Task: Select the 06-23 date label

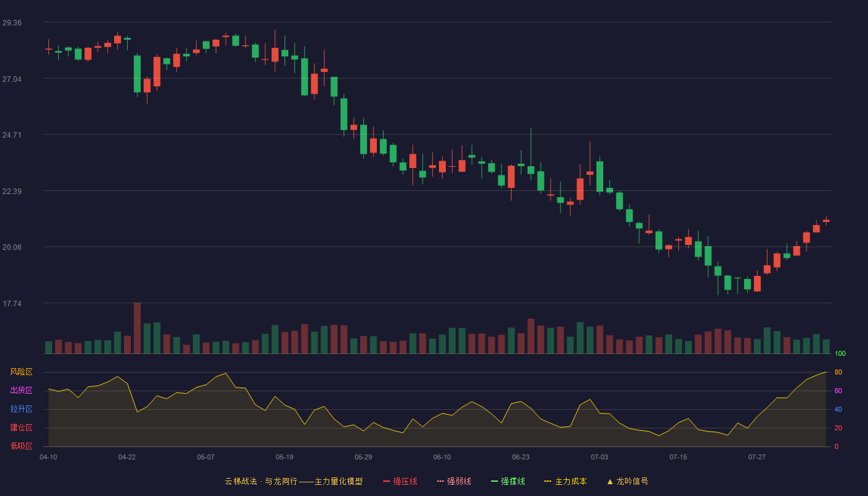Action: (521, 457)
